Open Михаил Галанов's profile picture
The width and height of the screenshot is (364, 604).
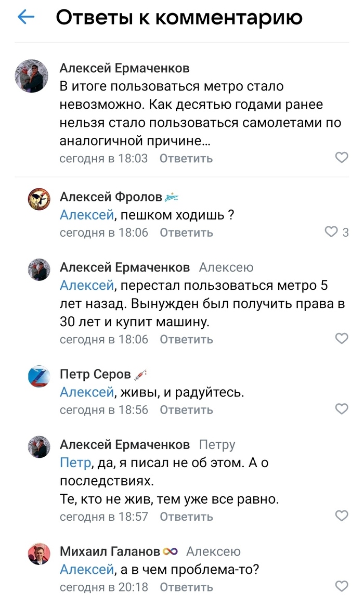pos(39,554)
